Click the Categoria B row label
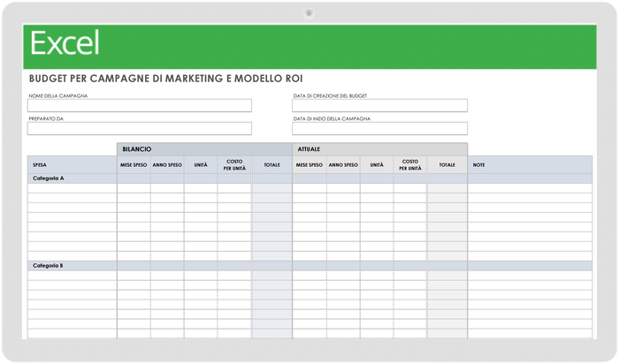619x364 pixels. point(48,266)
